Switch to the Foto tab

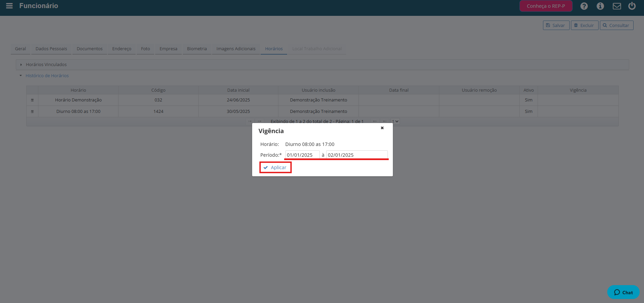pos(145,49)
